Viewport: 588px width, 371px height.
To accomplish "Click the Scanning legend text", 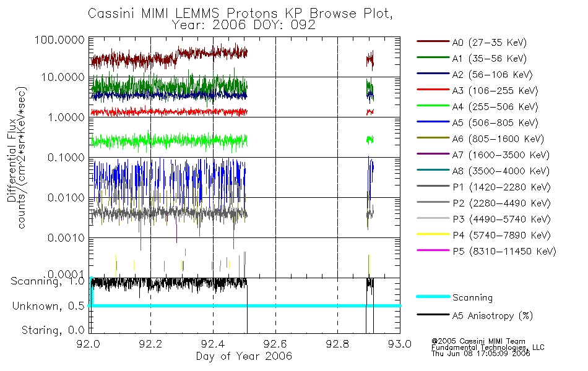I will [x=472, y=298].
